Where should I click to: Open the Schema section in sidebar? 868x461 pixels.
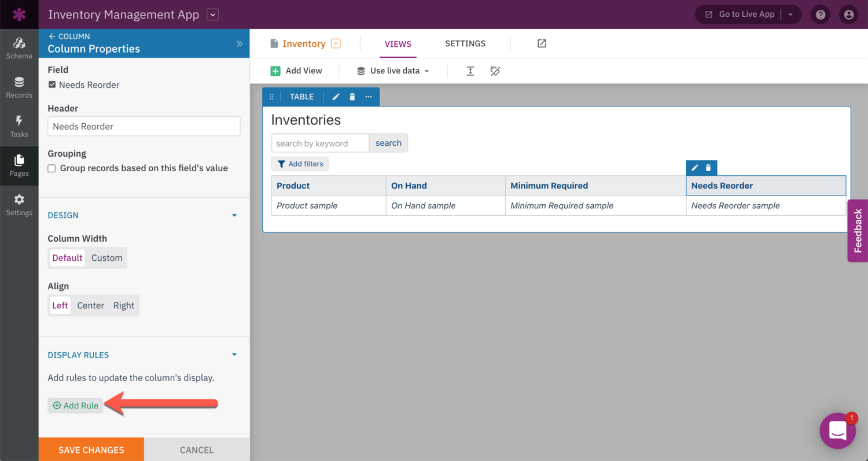[x=19, y=49]
